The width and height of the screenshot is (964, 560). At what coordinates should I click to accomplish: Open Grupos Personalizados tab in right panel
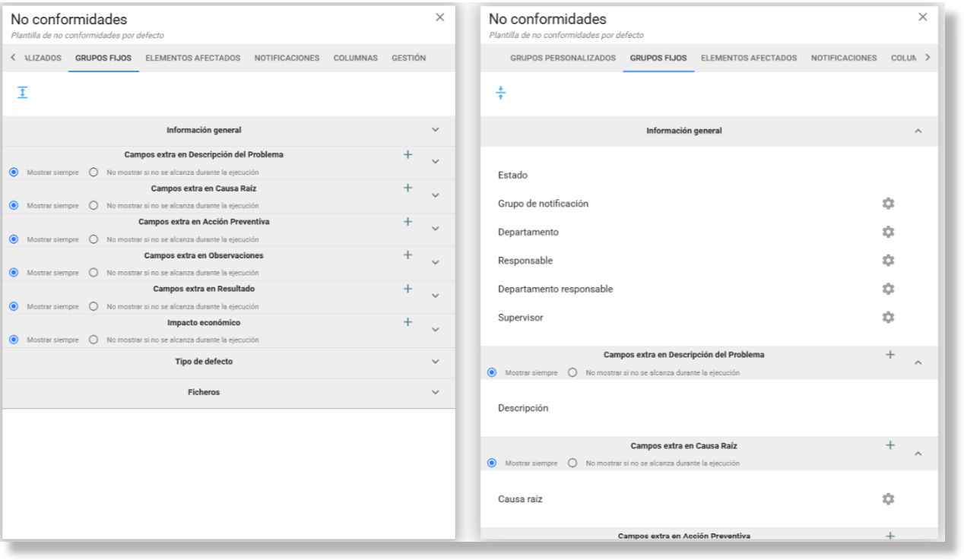[563, 59]
